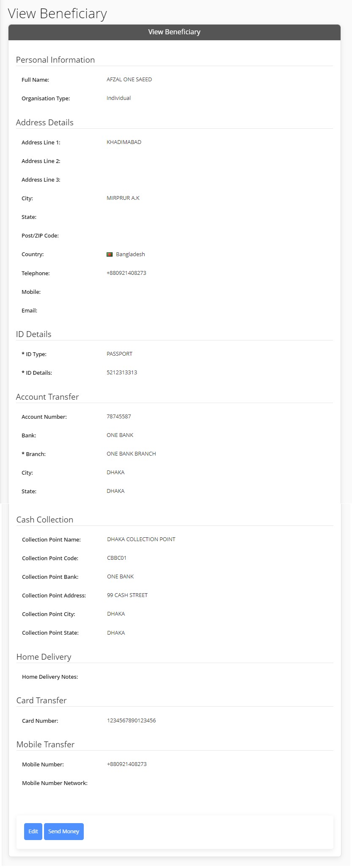352x868 pixels.
Task: Click the passport ID number 5212313313
Action: click(x=122, y=373)
